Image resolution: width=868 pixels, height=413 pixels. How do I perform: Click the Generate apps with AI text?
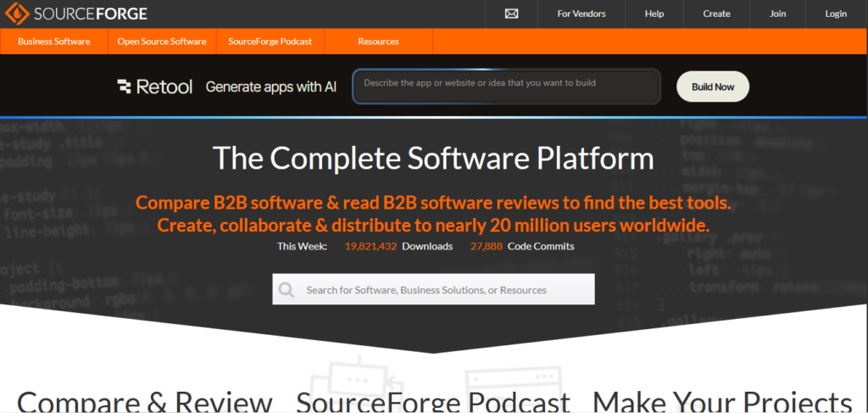point(271,87)
